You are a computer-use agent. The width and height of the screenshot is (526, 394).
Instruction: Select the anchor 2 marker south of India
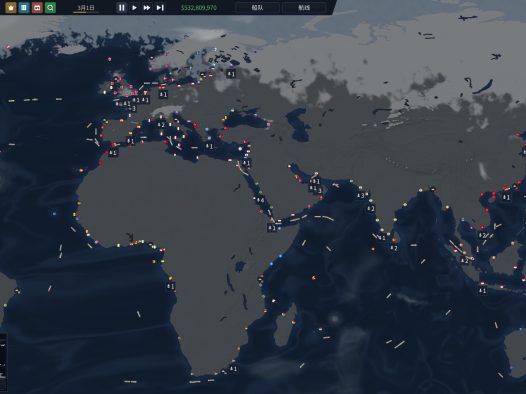click(x=393, y=248)
